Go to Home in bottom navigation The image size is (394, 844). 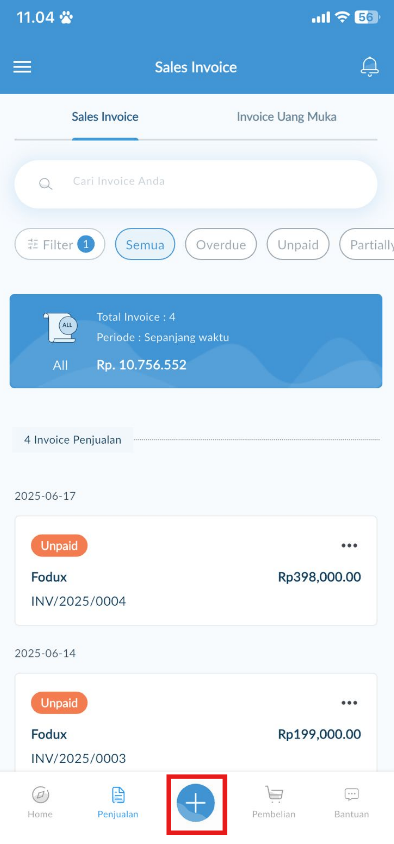(x=40, y=802)
